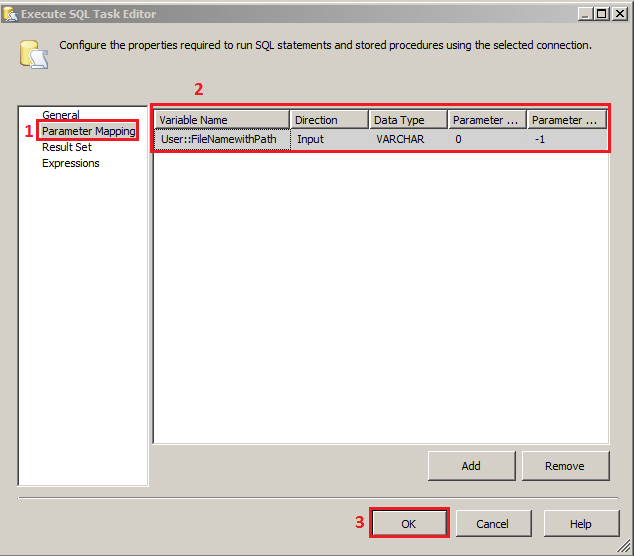
Task: Click Add to create a parameter mapping
Action: click(471, 466)
